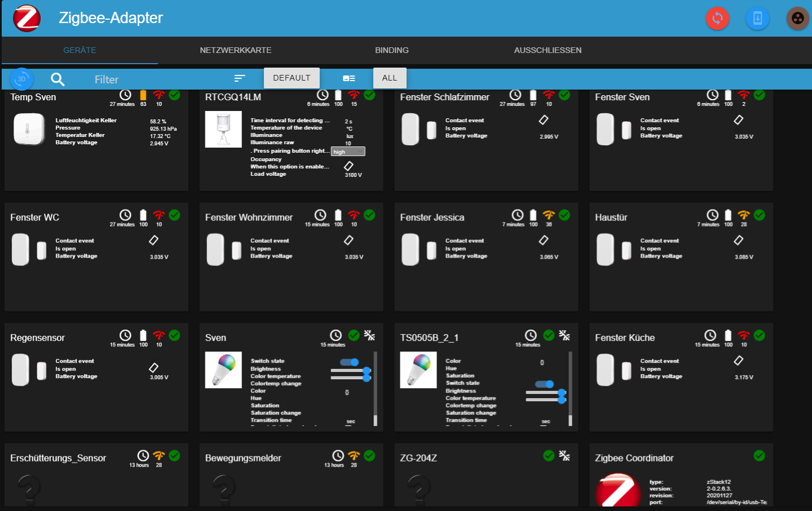Image resolution: width=812 pixels, height=511 pixels.
Task: Click the disconnected icon on ZG-204Z card
Action: (564, 455)
